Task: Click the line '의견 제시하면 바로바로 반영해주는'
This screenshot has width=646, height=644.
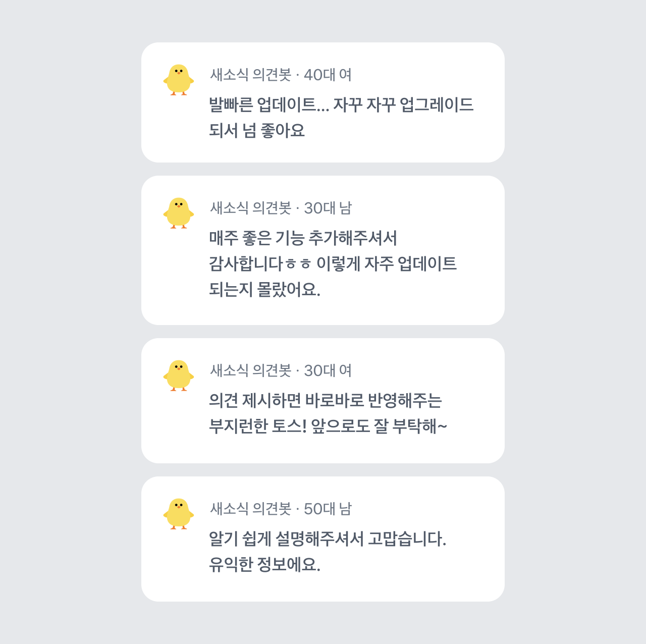Action: tap(326, 401)
